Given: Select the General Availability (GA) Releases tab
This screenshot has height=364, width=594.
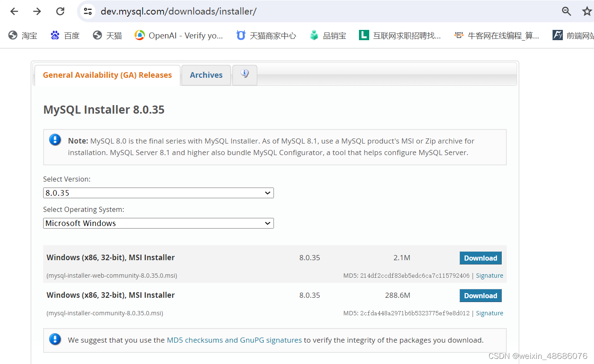Looking at the screenshot, I should click(107, 75).
